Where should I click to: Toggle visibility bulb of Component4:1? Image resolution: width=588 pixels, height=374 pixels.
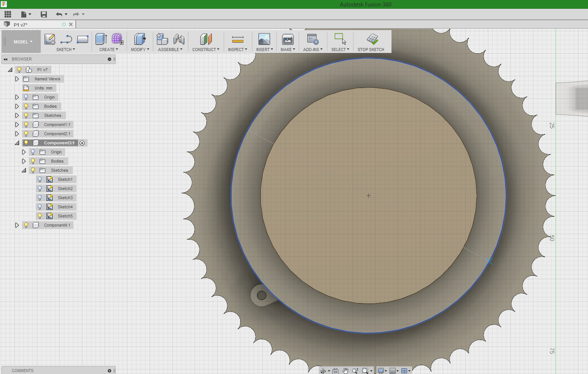(x=26, y=225)
